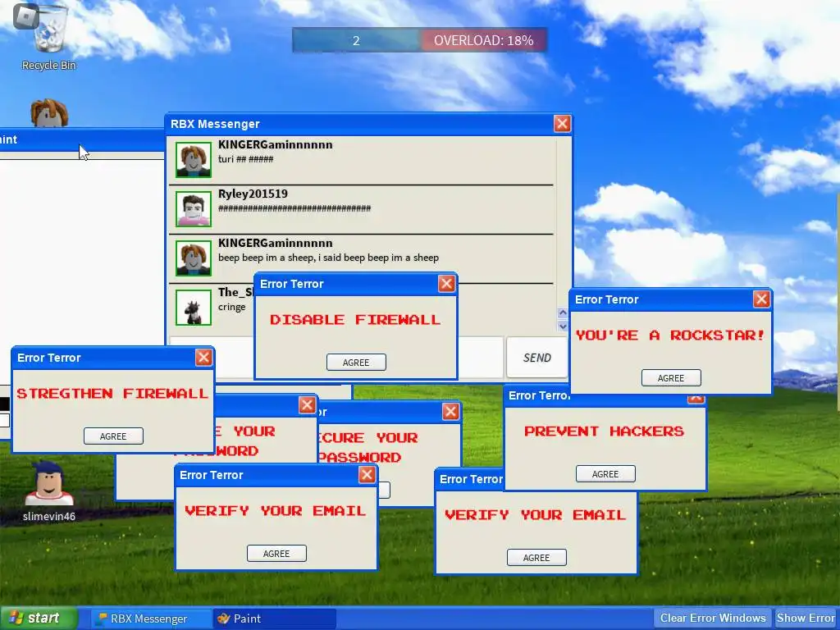Click the RBX Messenger scroll down arrow
Viewport: 840px width, 630px height.
(x=563, y=326)
